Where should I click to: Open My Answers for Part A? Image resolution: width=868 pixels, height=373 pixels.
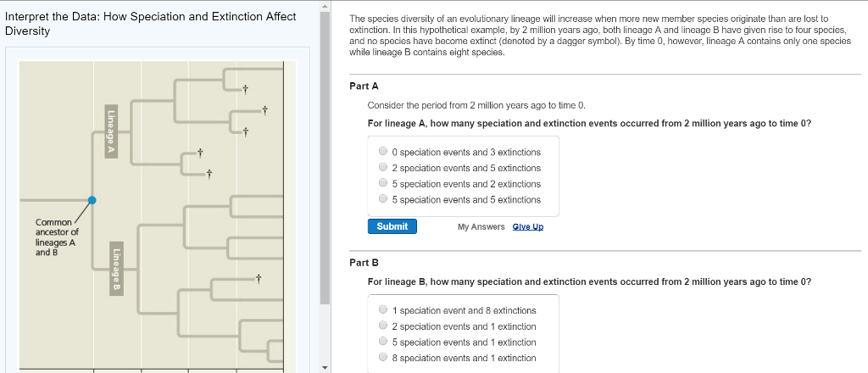[x=481, y=227]
